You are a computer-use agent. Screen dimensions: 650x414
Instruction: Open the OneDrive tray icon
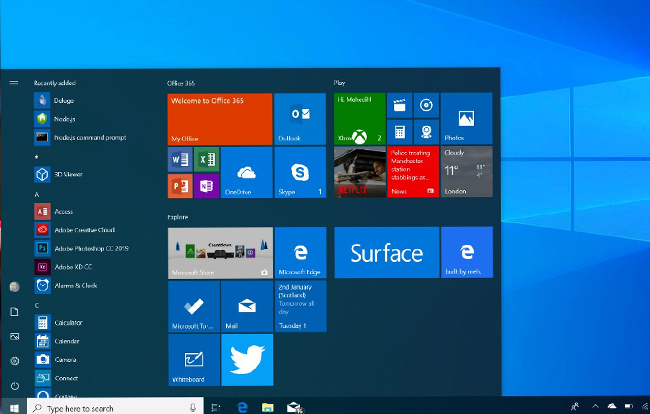click(x=612, y=407)
